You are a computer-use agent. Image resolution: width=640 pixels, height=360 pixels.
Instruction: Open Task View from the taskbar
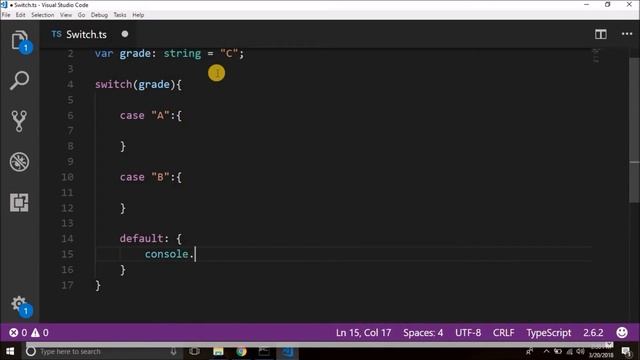tap(194, 351)
